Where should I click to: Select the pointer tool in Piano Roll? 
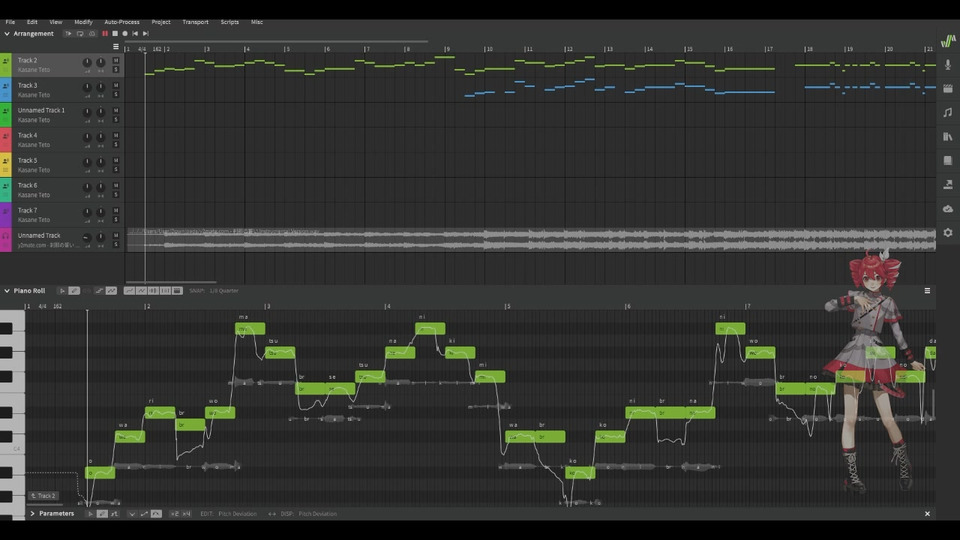[x=62, y=291]
